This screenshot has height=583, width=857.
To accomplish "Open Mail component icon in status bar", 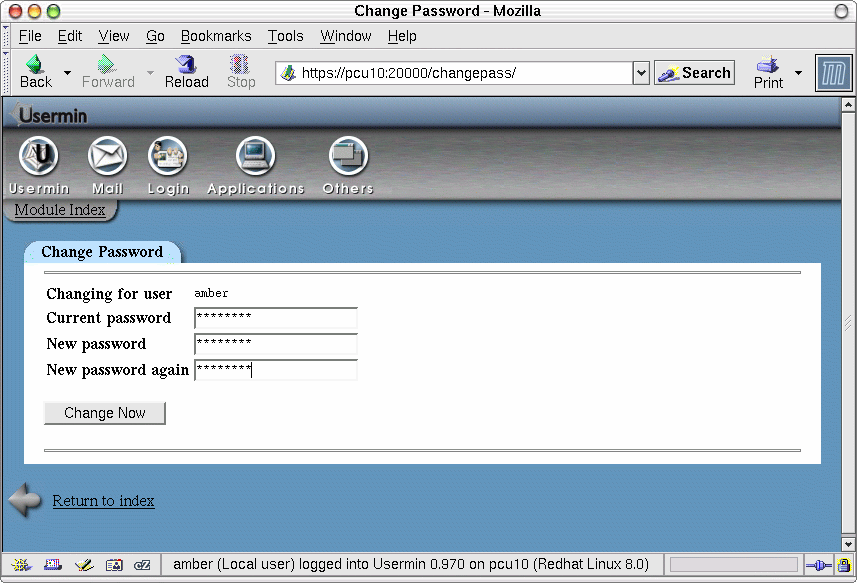I will 52,565.
